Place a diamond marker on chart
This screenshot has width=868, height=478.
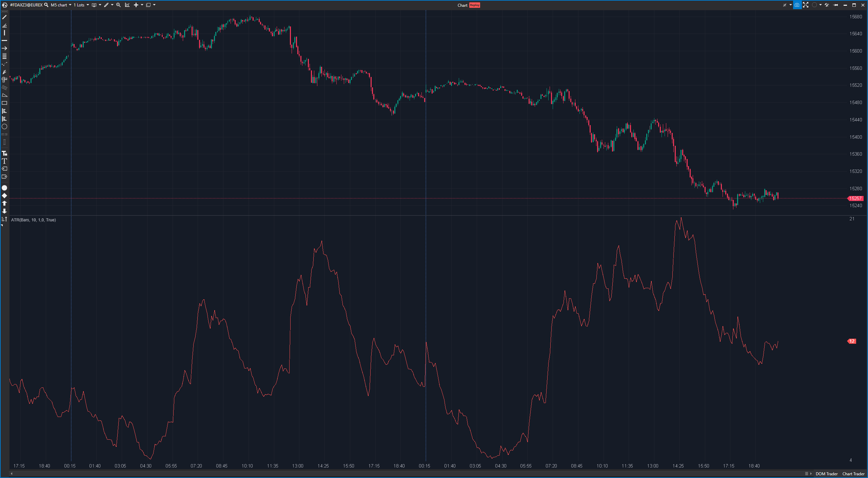click(4, 196)
